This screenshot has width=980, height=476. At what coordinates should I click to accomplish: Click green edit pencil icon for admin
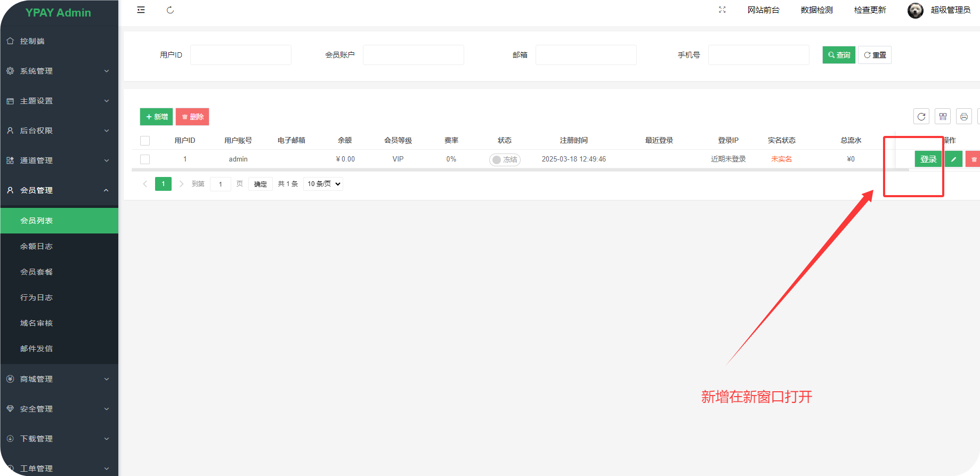point(953,159)
